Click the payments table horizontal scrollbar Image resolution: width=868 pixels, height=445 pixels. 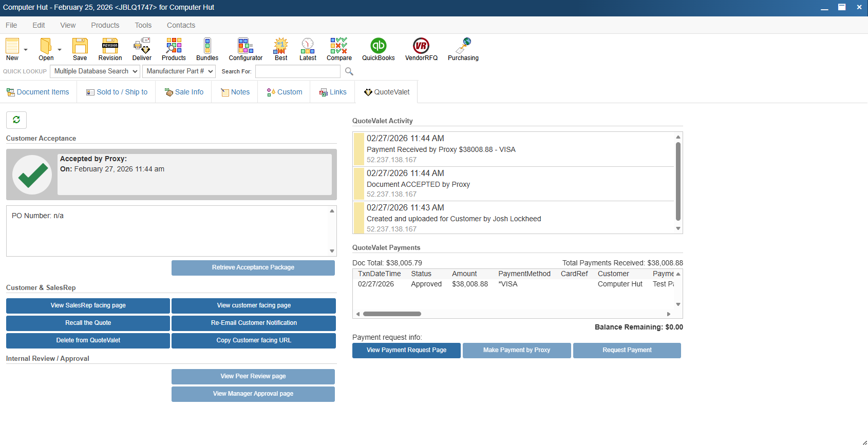392,314
